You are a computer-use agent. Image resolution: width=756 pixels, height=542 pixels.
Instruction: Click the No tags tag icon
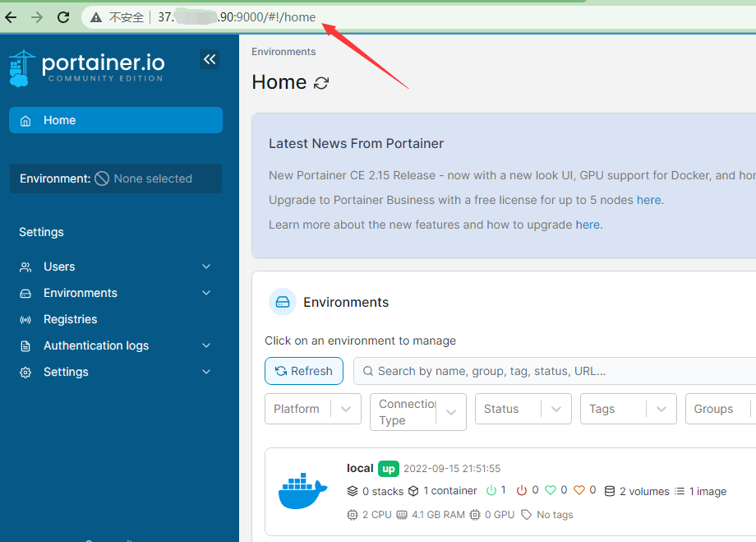pyautogui.click(x=527, y=515)
